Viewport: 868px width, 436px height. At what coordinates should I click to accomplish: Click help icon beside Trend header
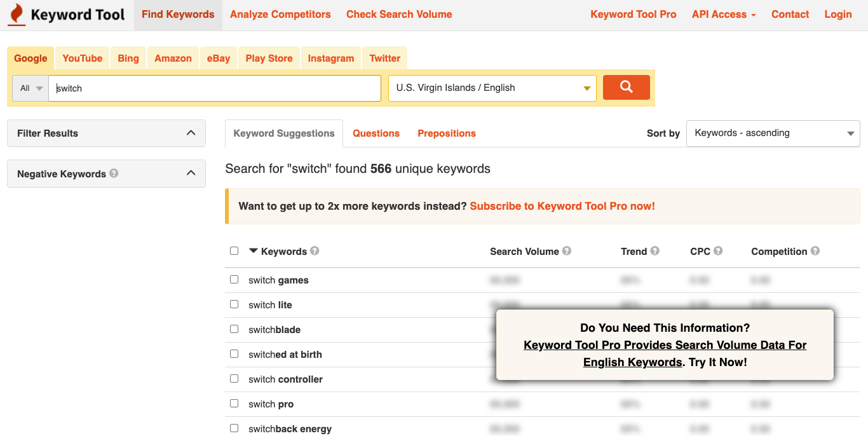(x=654, y=251)
